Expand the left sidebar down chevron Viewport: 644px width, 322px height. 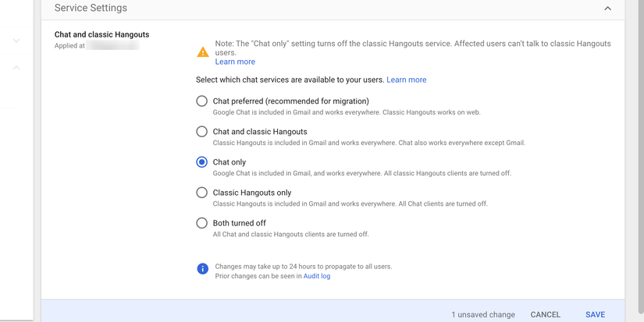16,41
